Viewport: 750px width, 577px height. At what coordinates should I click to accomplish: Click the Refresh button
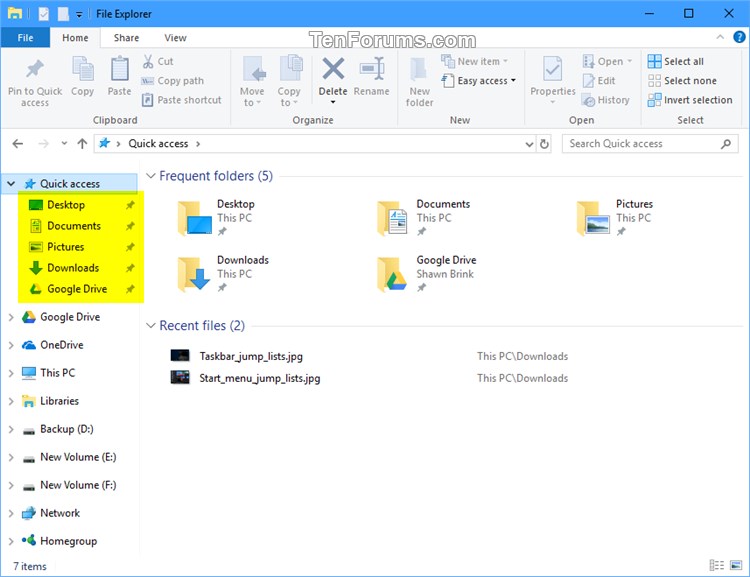544,144
